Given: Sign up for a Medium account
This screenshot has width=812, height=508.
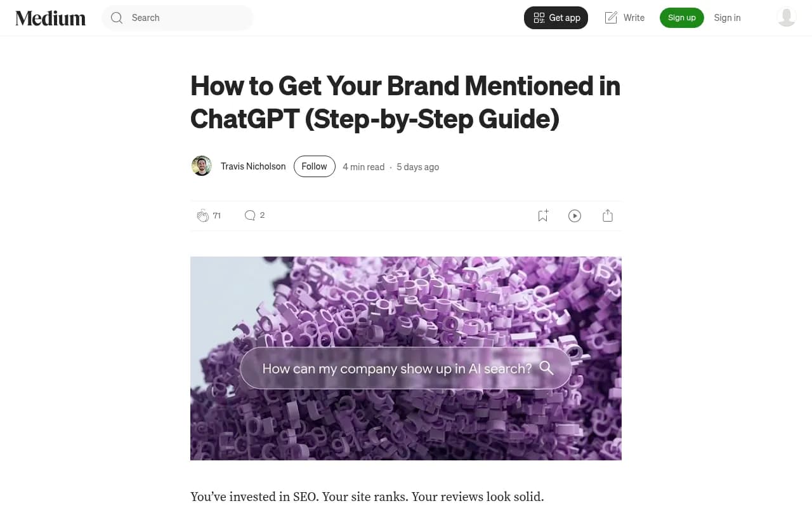Looking at the screenshot, I should 682,18.
